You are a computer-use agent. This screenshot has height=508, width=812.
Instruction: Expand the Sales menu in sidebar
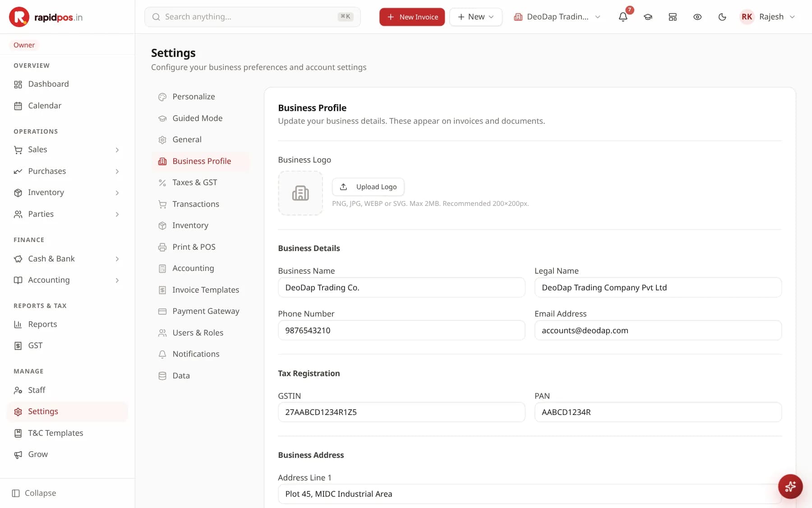click(x=68, y=149)
